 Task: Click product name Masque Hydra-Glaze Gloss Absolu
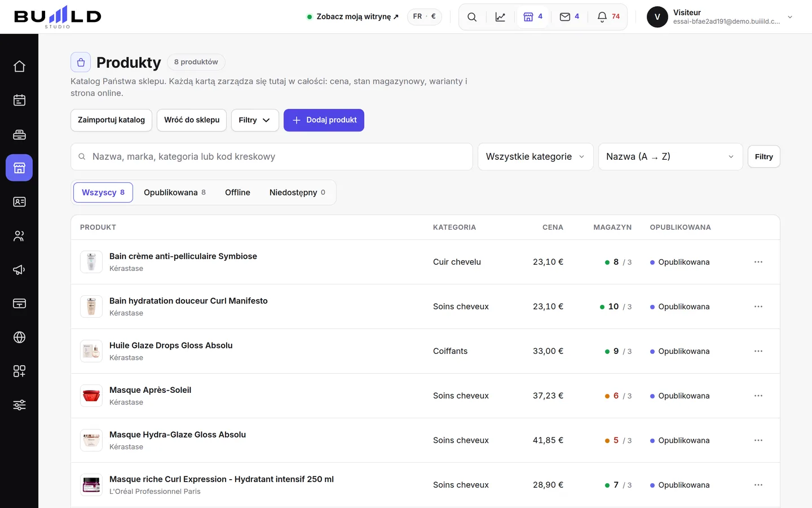[178, 435]
